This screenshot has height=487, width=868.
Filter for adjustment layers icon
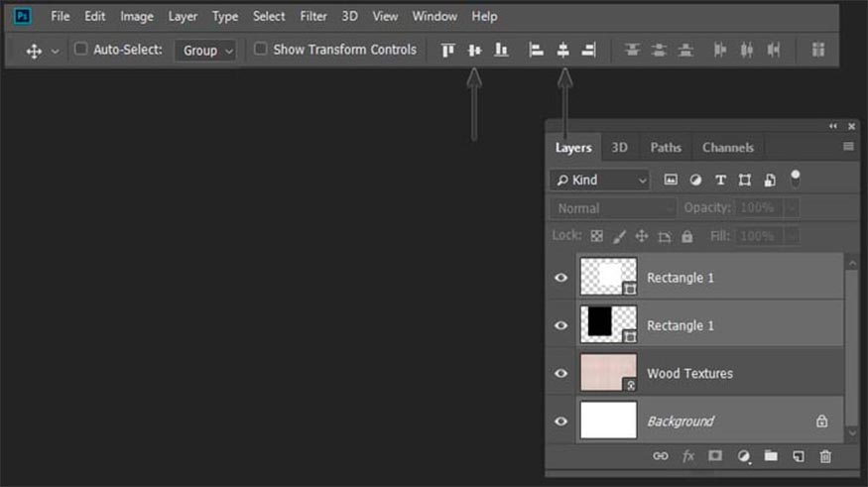coord(695,180)
